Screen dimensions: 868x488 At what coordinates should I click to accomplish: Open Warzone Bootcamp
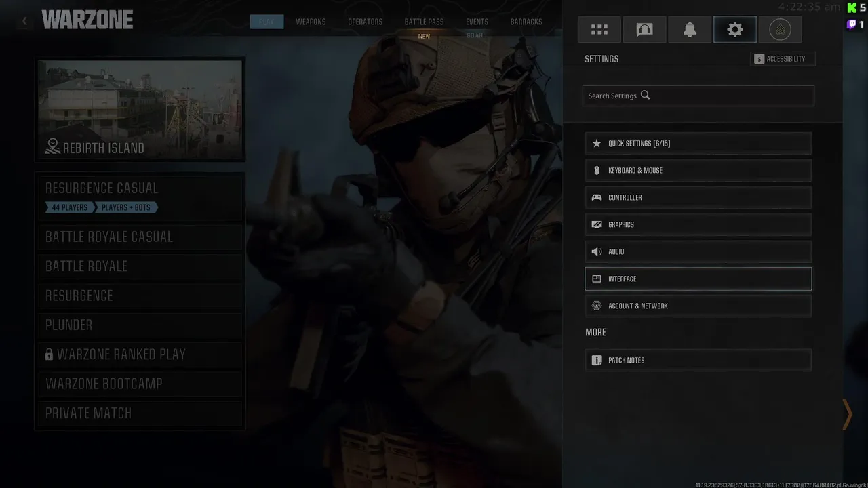(140, 384)
